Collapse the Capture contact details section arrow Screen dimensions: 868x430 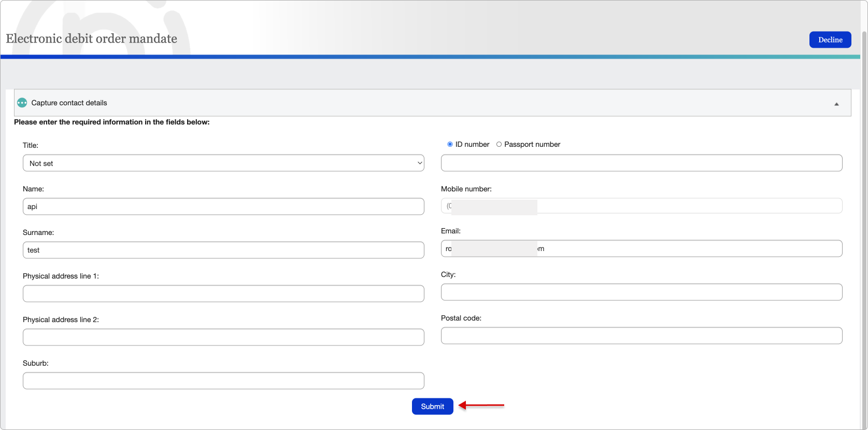pyautogui.click(x=836, y=104)
